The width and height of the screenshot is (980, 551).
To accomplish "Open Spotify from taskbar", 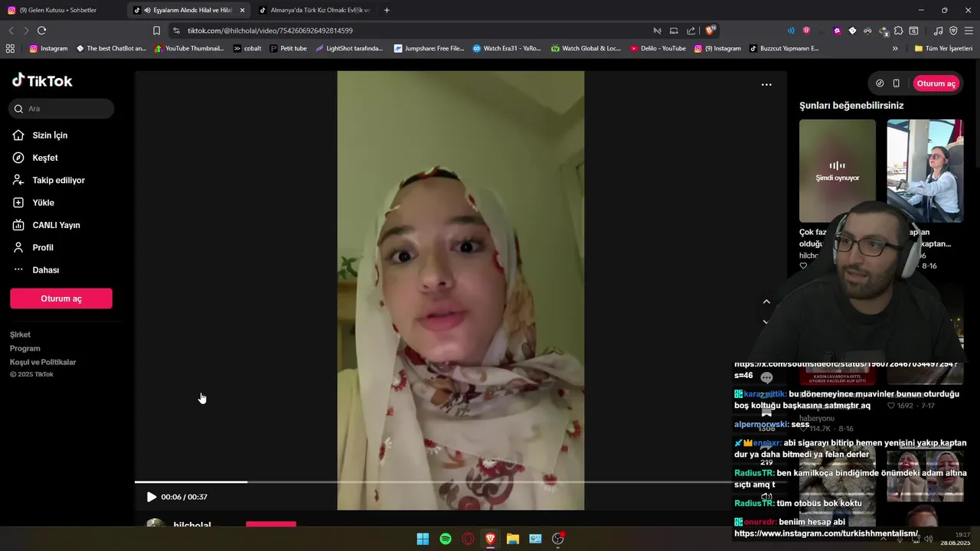I will click(446, 539).
